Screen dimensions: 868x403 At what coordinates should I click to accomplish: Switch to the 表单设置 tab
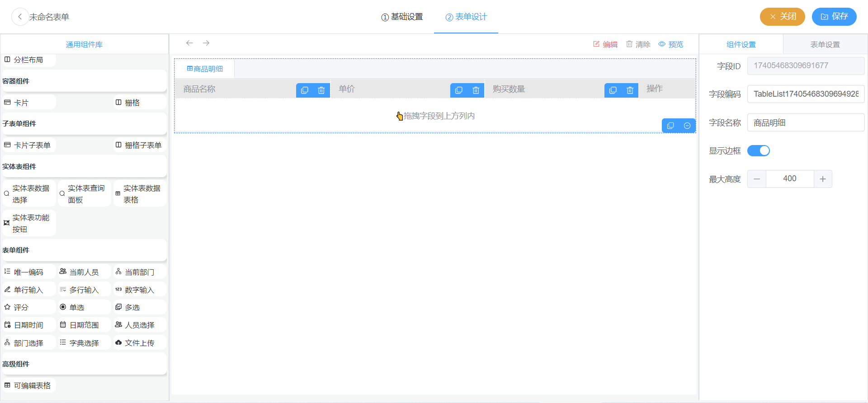(x=825, y=44)
